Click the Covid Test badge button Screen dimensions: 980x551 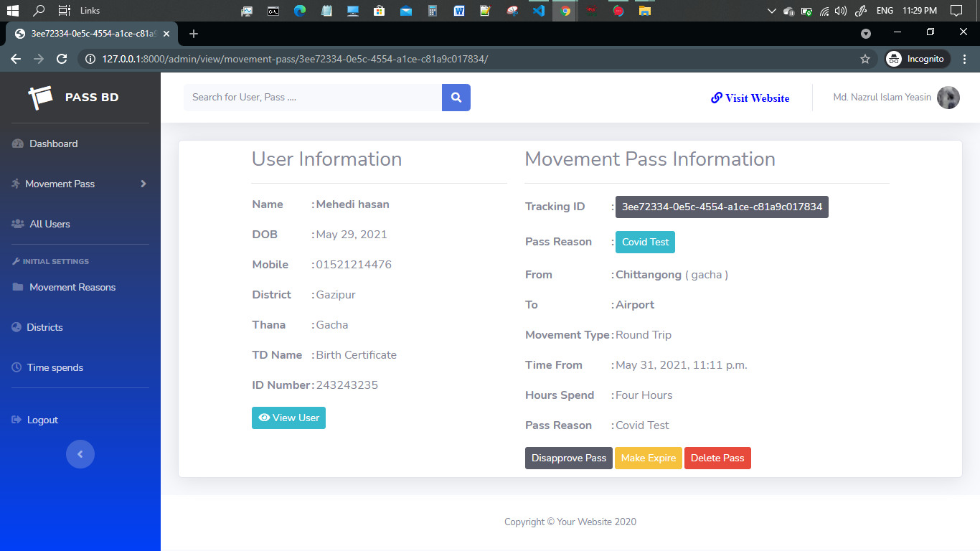[x=645, y=242]
